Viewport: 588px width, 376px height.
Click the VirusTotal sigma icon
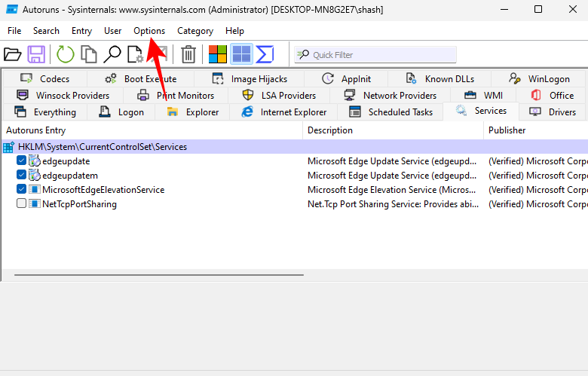click(x=265, y=54)
